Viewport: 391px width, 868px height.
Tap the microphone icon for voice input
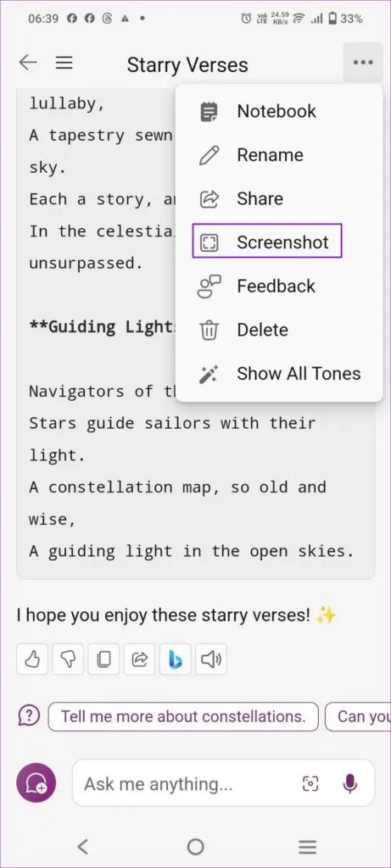point(350,782)
